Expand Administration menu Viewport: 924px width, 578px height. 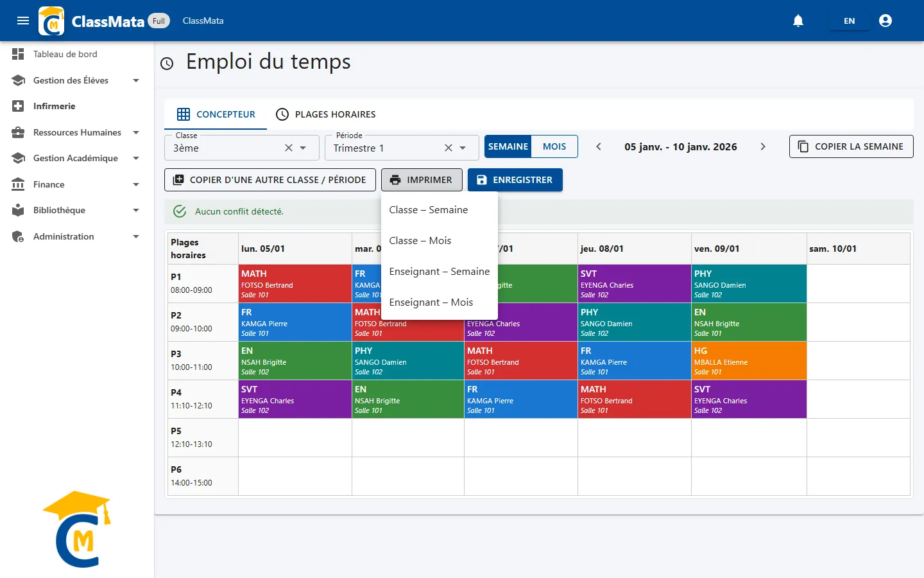click(x=77, y=236)
